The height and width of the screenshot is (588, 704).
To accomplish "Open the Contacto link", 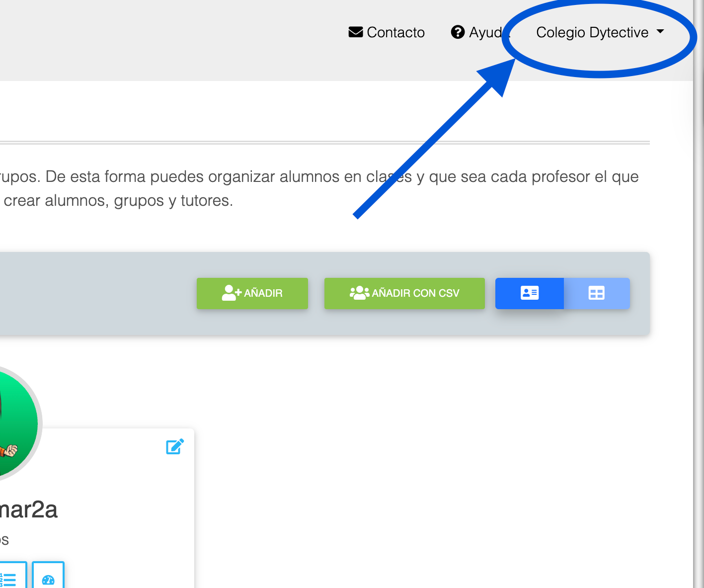I will [387, 32].
